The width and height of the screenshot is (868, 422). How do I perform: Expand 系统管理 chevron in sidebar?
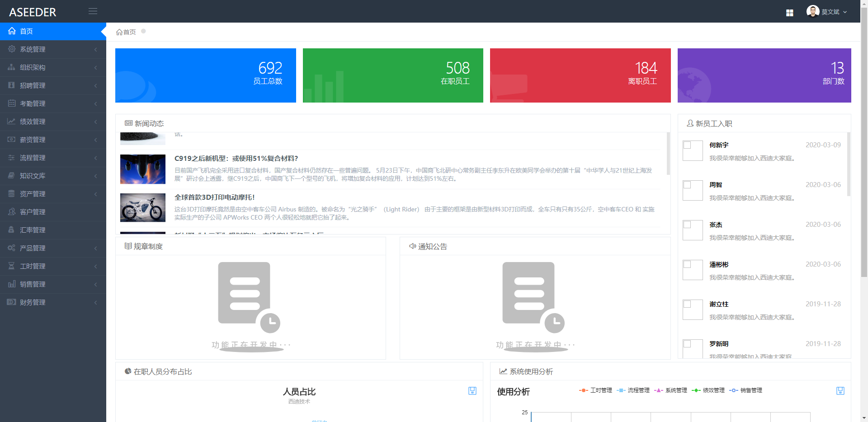pos(96,49)
